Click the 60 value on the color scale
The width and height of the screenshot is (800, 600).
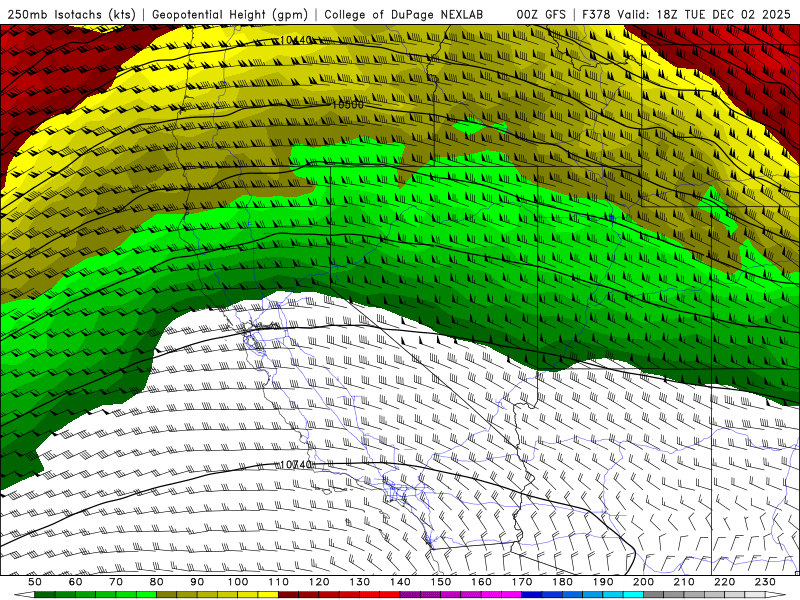pos(76,582)
